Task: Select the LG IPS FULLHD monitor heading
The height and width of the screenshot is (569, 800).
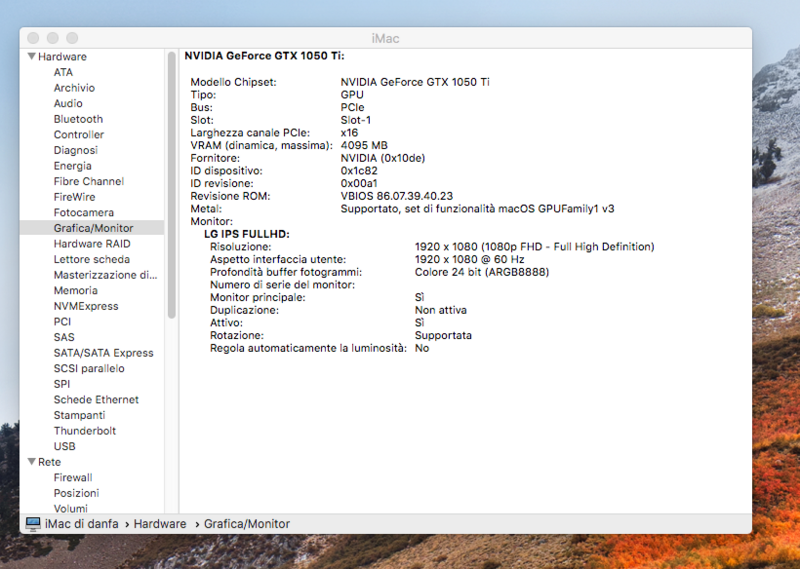Action: point(246,233)
